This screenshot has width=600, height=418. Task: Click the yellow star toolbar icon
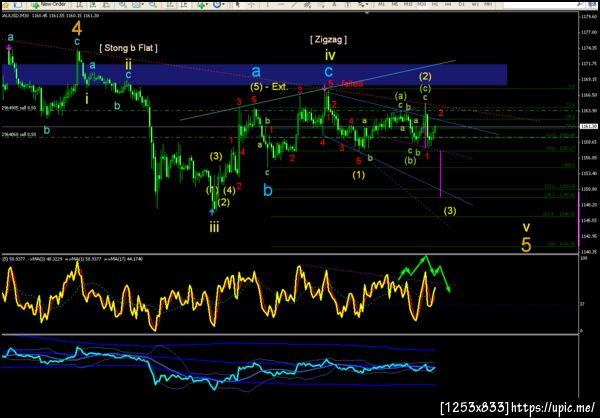[3, 5]
